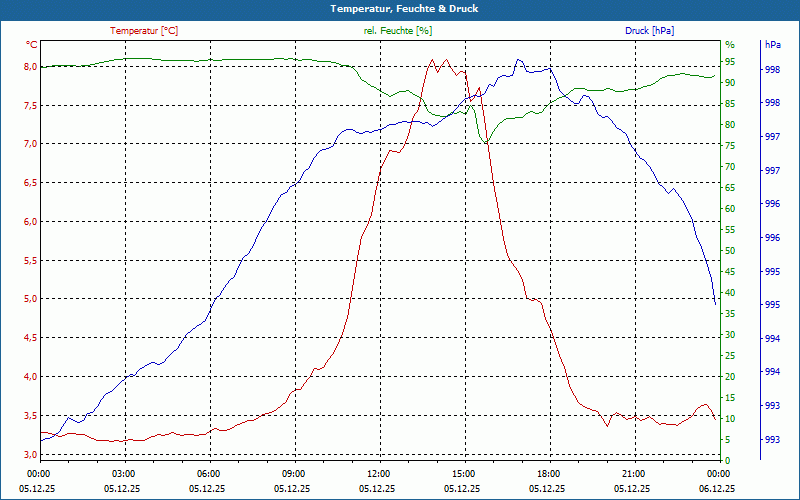Click the '4,0' temperature axis value
The width and height of the screenshot is (800, 500).
(31, 377)
